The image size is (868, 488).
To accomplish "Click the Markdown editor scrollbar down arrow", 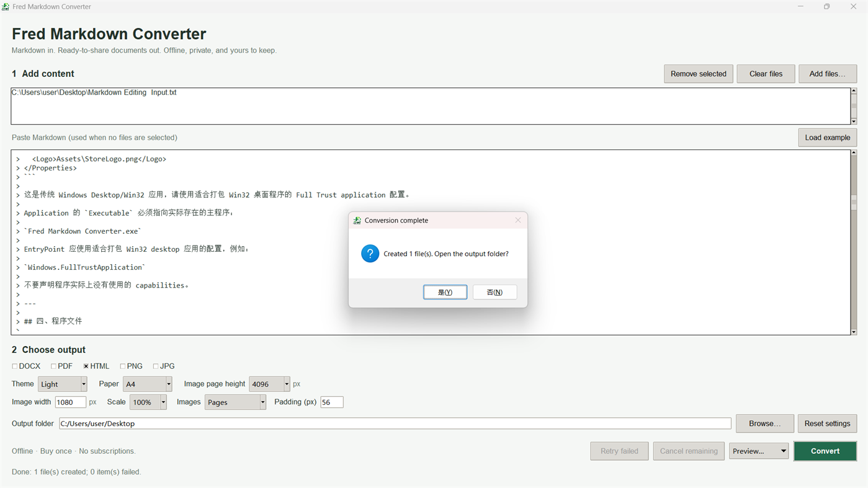I will 854,332.
